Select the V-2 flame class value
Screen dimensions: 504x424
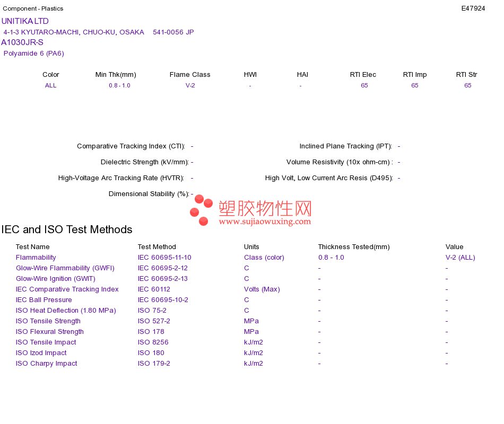[x=190, y=85]
